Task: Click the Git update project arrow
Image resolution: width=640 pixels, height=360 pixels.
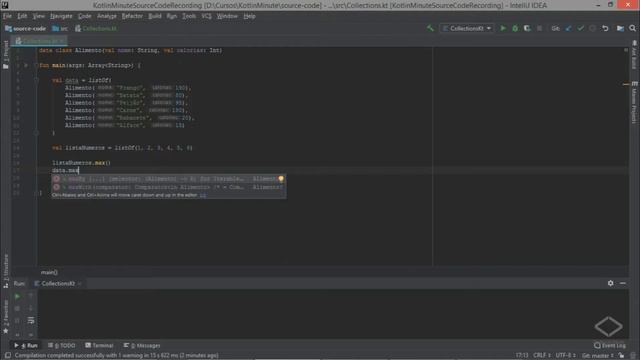Action: click(569, 28)
